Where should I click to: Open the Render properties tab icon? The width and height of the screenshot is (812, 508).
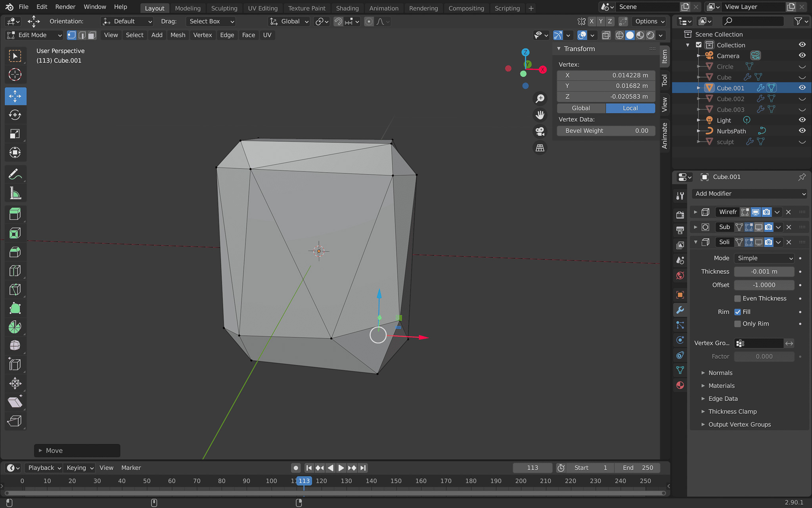(x=680, y=215)
